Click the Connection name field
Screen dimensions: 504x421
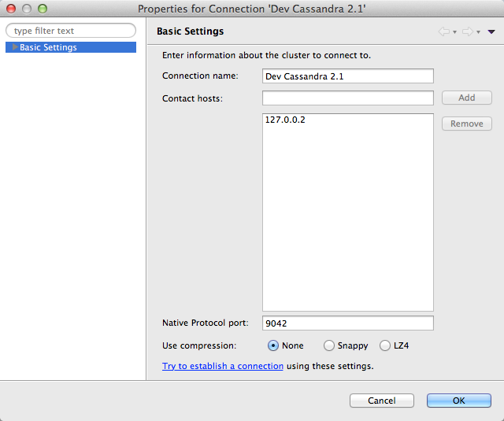click(x=348, y=76)
